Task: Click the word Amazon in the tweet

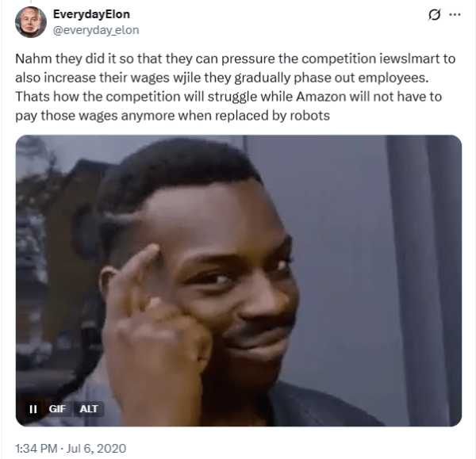Action: point(321,97)
